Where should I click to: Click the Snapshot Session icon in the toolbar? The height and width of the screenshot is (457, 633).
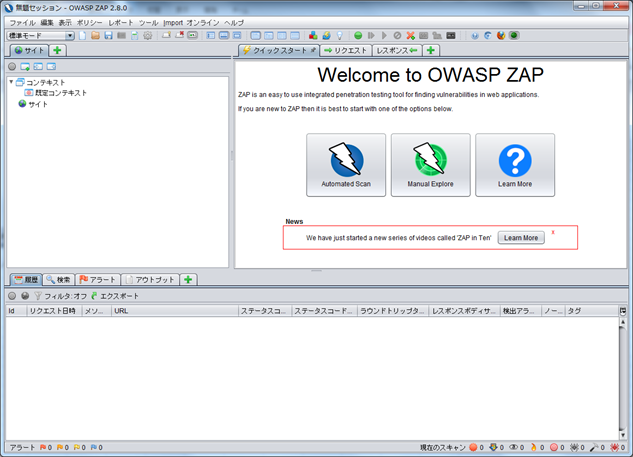pyautogui.click(x=121, y=36)
